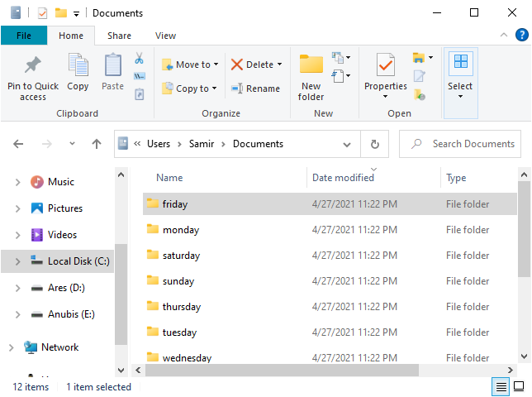This screenshot has height=397, width=532.
Task: Click the Copy icon in Clipboard group
Action: coord(78,65)
